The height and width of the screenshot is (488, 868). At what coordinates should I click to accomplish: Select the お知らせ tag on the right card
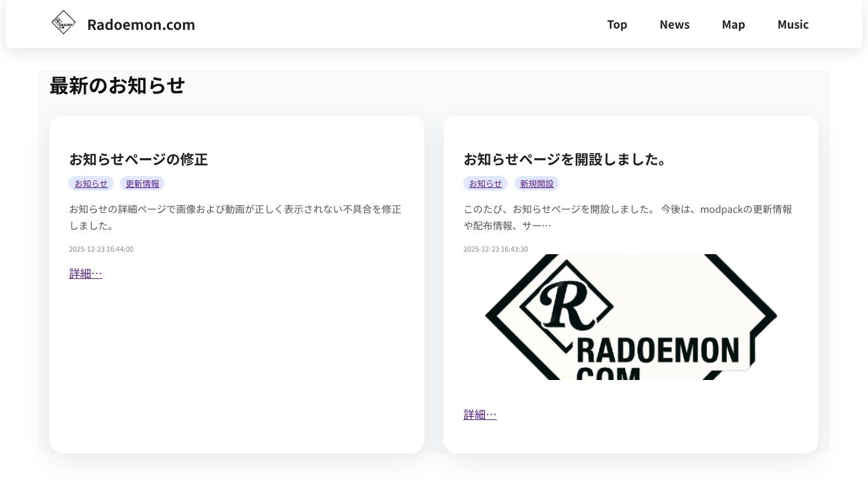[x=485, y=183]
